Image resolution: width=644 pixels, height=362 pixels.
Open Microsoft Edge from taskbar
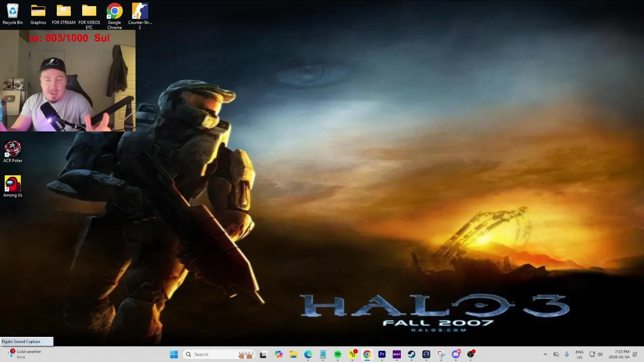point(308,354)
